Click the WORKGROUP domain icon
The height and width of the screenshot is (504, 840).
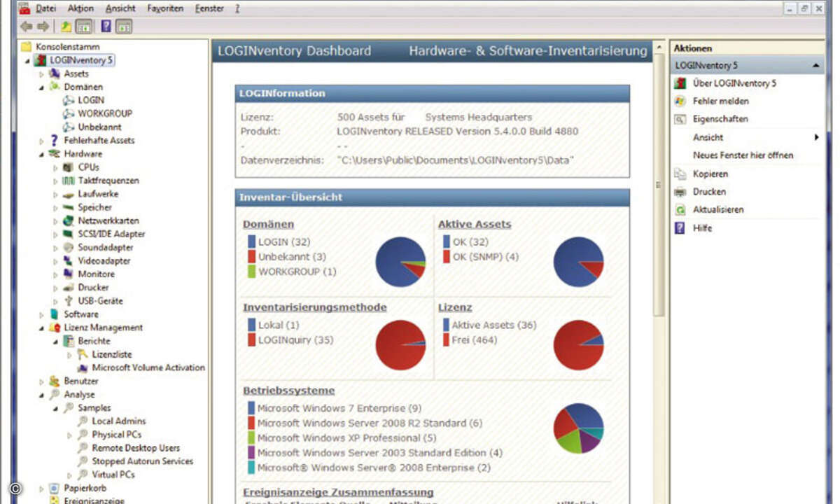click(x=69, y=113)
